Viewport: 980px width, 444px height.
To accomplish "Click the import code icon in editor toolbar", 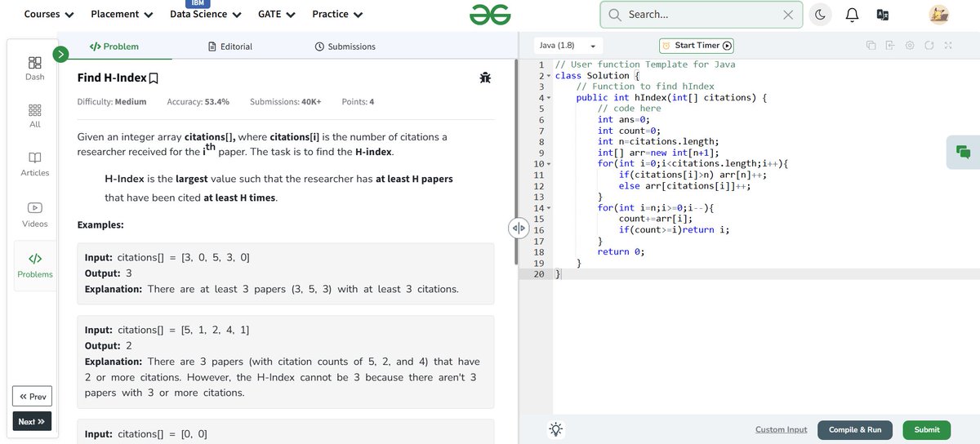I will pyautogui.click(x=890, y=46).
